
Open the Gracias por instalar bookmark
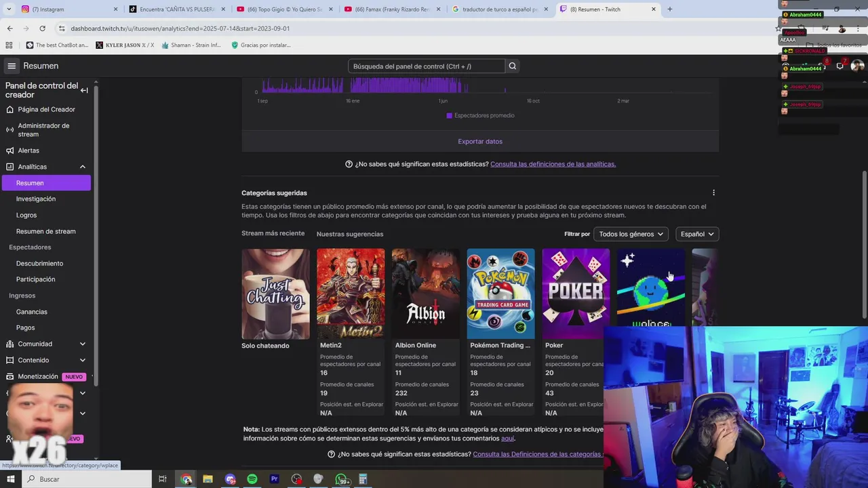(x=261, y=45)
